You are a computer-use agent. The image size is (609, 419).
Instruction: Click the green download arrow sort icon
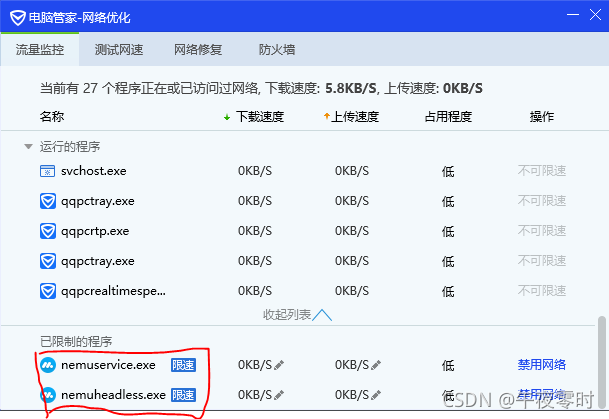click(x=227, y=117)
